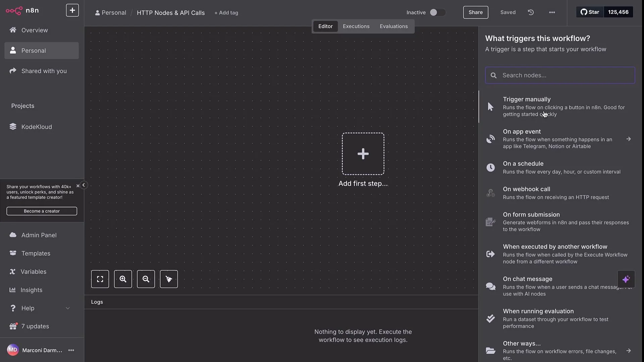Click the On a schedule clock icon
The width and height of the screenshot is (644, 362).
point(490,167)
